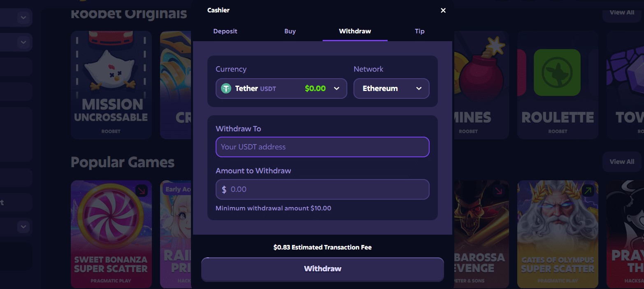This screenshot has height=289, width=644.
Task: Click the green arrow on Gates of Olympus
Action: [588, 191]
